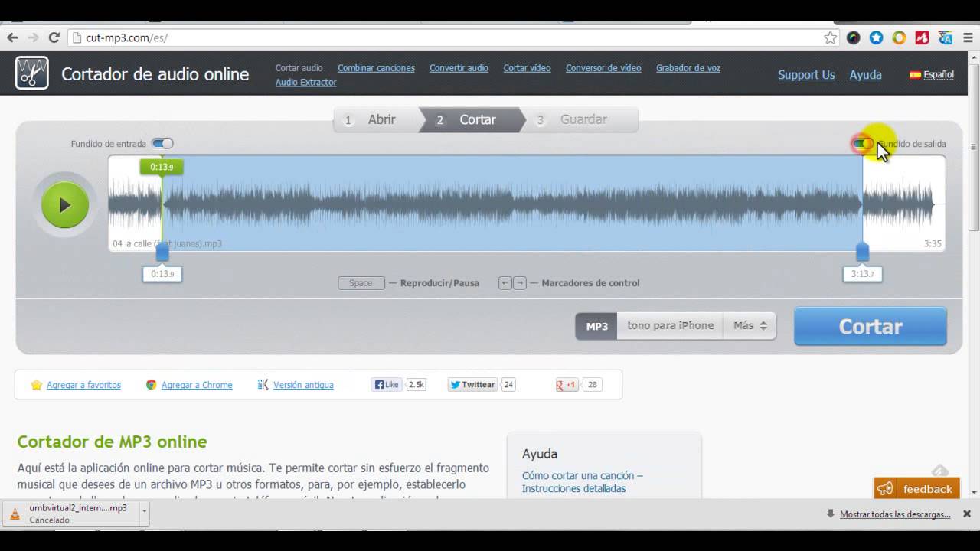Click the end time field 3:13.7

coord(863,274)
